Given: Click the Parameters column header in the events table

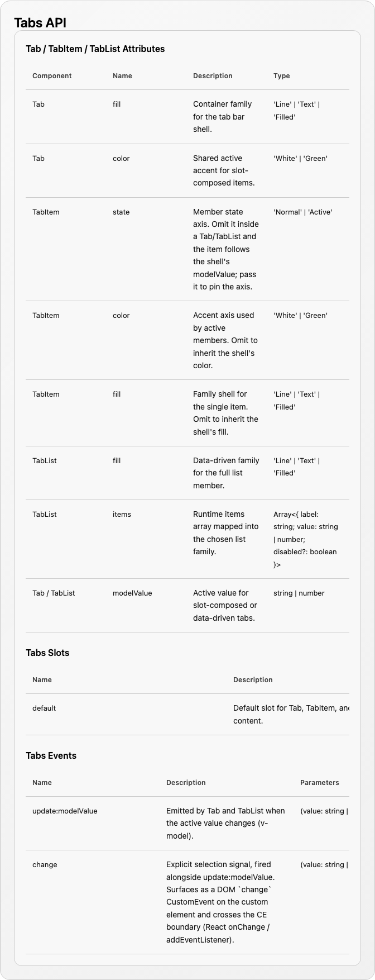Looking at the screenshot, I should [x=319, y=782].
